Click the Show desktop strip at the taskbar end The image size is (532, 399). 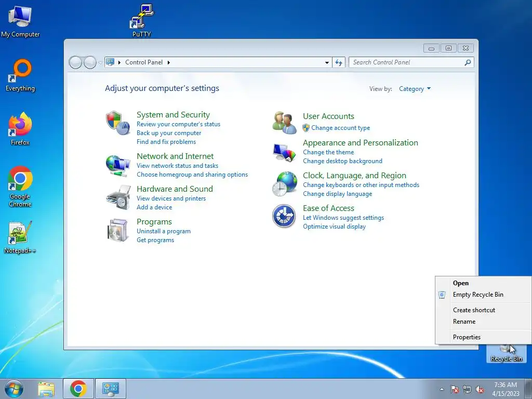[x=528, y=389]
